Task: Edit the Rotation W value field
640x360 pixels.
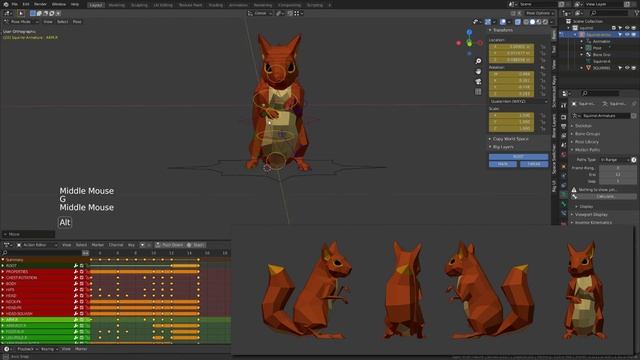Action: tap(511, 74)
